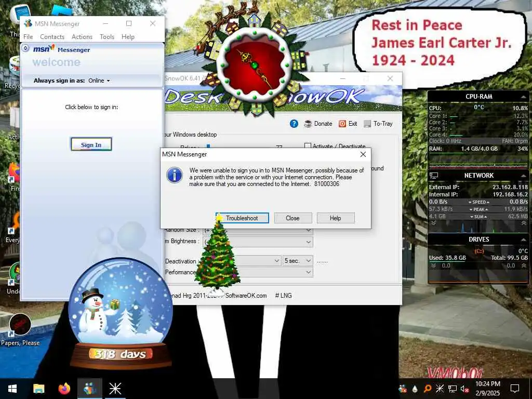The width and height of the screenshot is (532, 399).
Task: Click the monitor icon in the NETWORK widget header
Action: pyautogui.click(x=434, y=176)
